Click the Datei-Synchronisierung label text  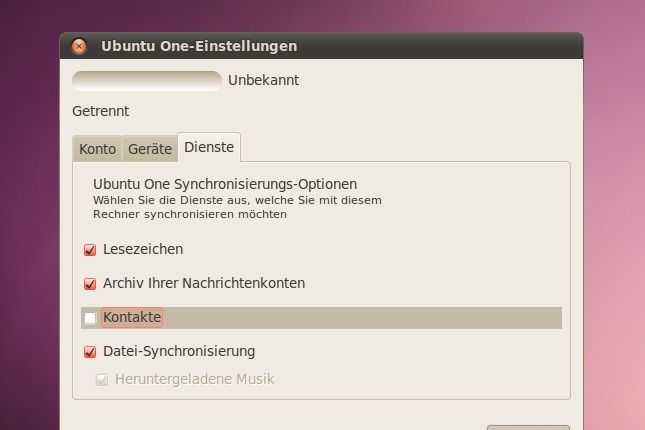179,351
